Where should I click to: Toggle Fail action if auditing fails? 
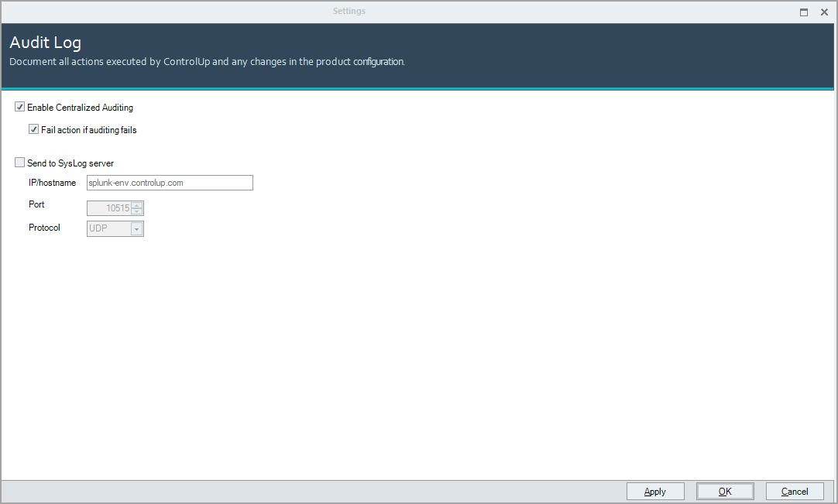(33, 129)
